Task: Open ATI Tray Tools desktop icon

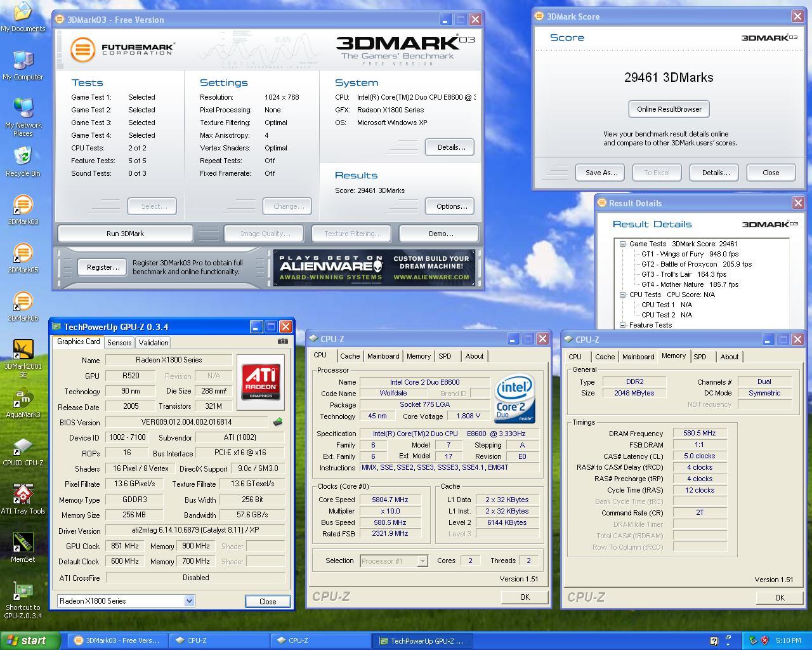Action: (23, 500)
